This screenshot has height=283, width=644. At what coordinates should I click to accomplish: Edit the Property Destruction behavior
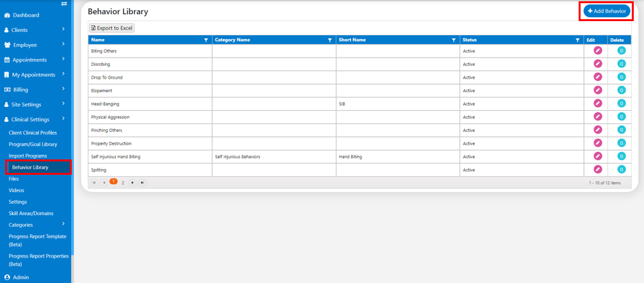click(x=598, y=143)
